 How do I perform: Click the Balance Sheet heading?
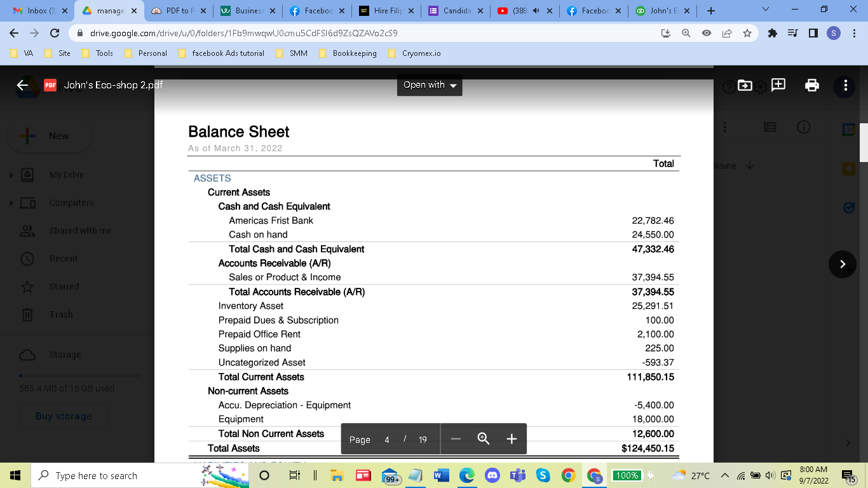tap(238, 132)
